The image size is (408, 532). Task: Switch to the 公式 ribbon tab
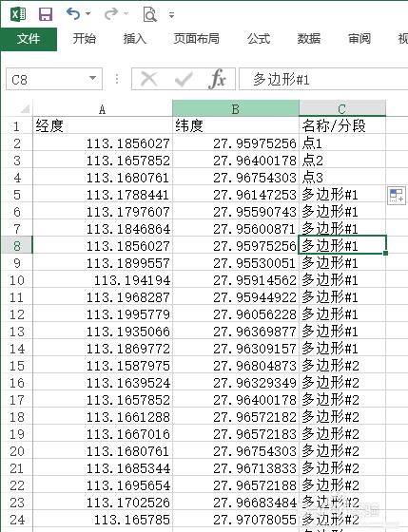point(259,39)
